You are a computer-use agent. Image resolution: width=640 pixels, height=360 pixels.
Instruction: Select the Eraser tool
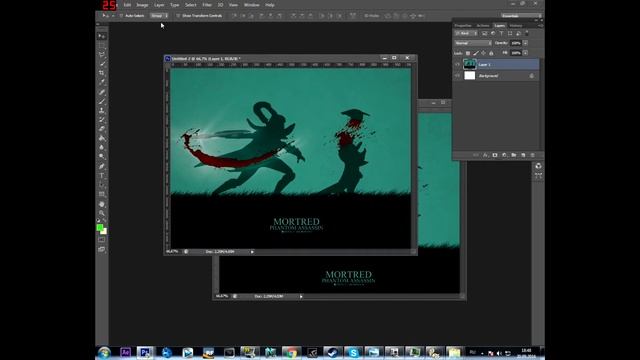[102, 129]
